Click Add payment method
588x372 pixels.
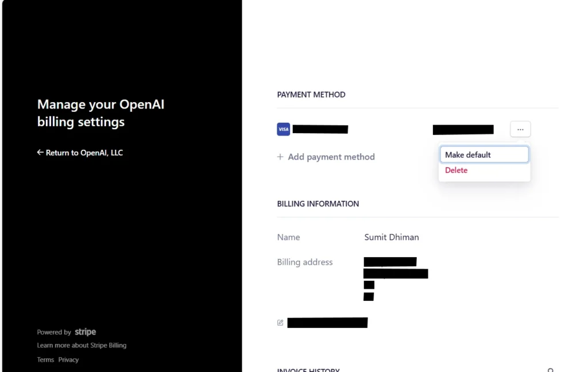pos(326,157)
